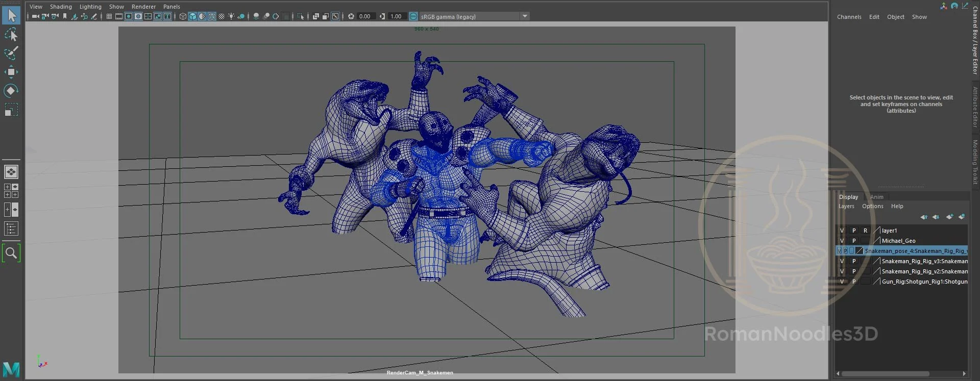Toggle the viewport grid icon

pos(109,16)
